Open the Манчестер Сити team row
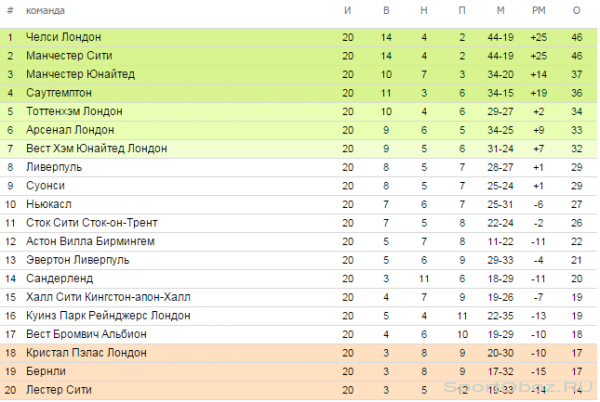Image resolution: width=600 pixels, height=402 pixels. pyautogui.click(x=298, y=56)
